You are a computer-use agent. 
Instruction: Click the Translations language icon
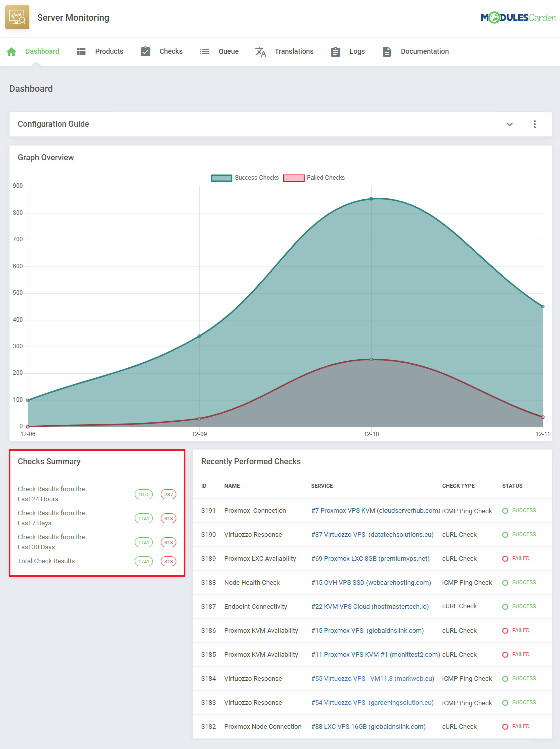click(261, 52)
